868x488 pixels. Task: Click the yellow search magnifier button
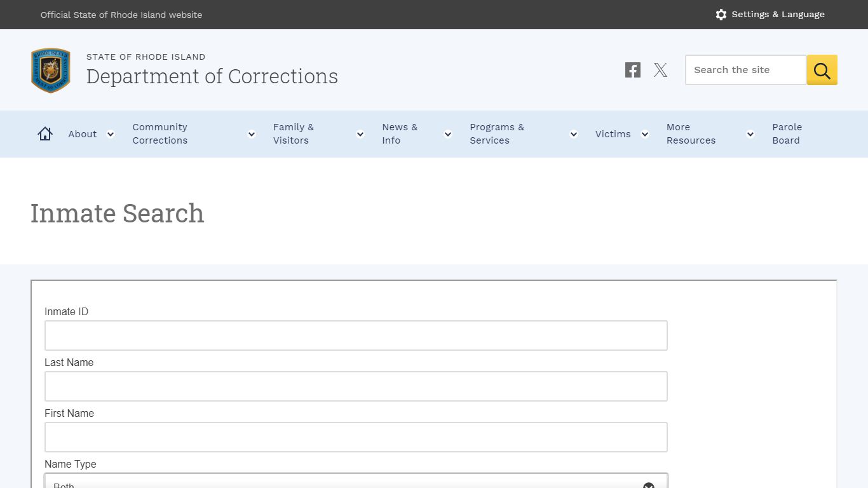[x=822, y=70]
